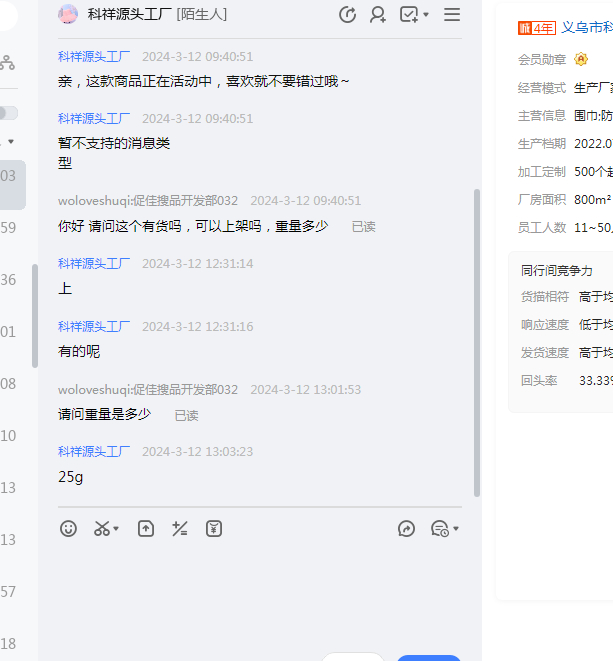Image resolution: width=613 pixels, height=661 pixels.
Task: Add 科祥源头工厂 as a contact
Action: pos(378,15)
